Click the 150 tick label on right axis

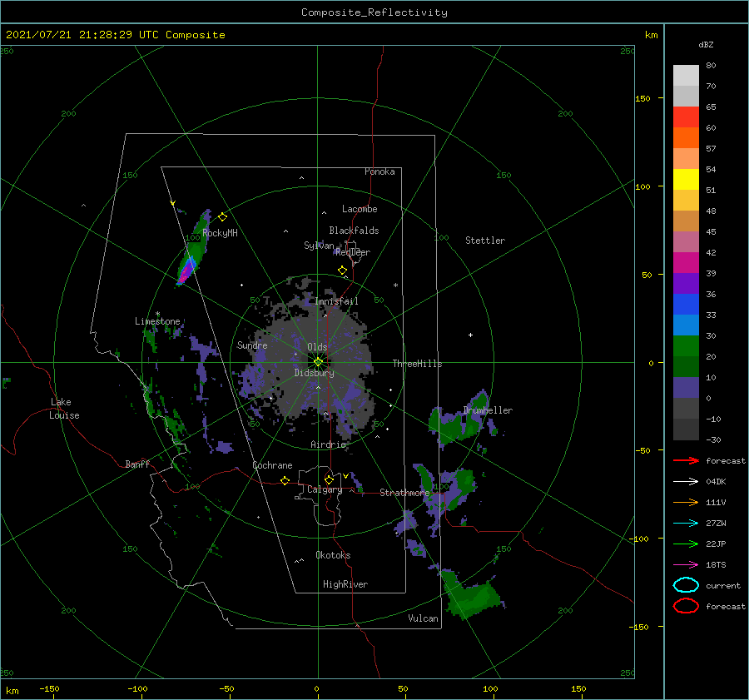[642, 98]
